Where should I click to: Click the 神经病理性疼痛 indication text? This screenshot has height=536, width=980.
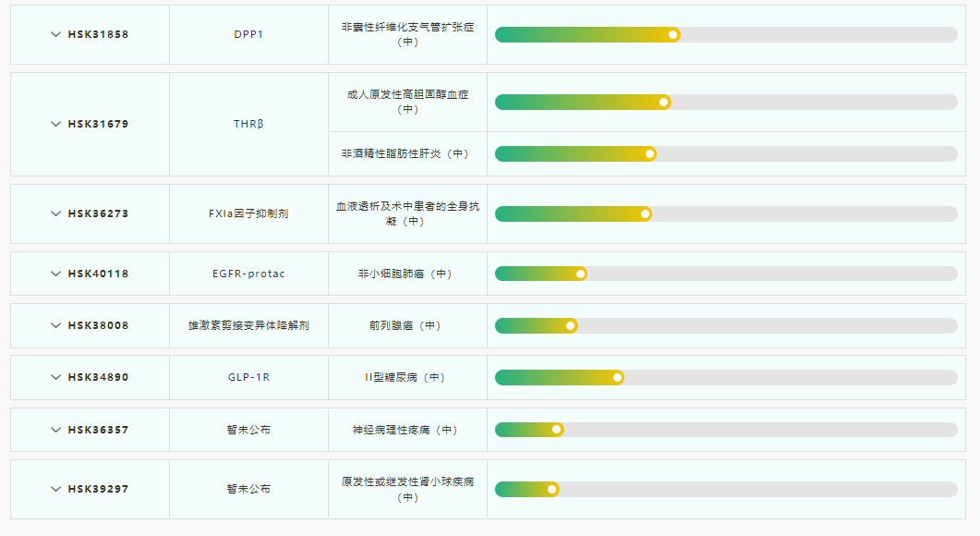click(x=406, y=430)
